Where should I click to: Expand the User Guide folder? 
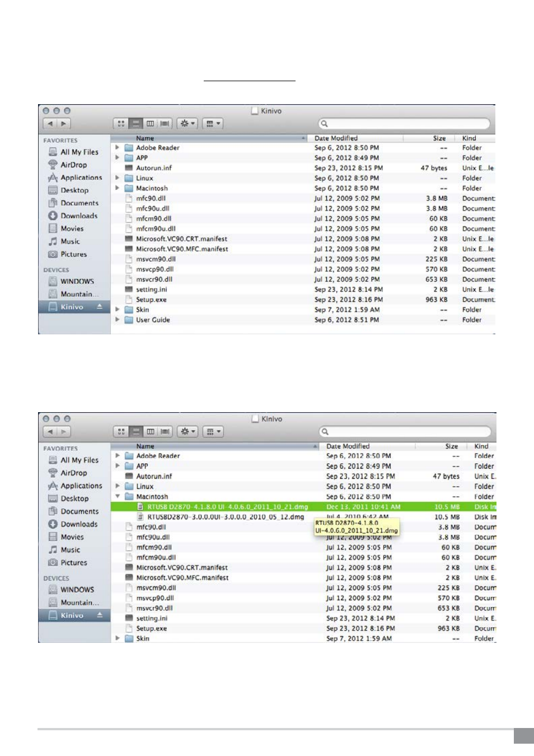pyautogui.click(x=118, y=320)
